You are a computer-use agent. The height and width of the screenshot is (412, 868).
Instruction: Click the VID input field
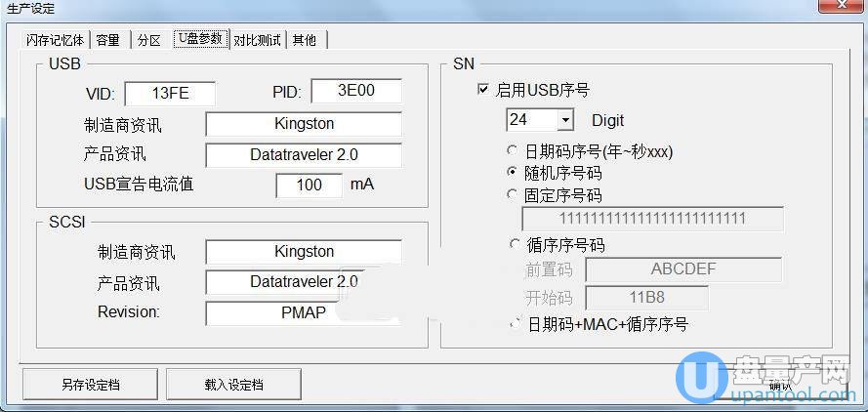pos(170,94)
